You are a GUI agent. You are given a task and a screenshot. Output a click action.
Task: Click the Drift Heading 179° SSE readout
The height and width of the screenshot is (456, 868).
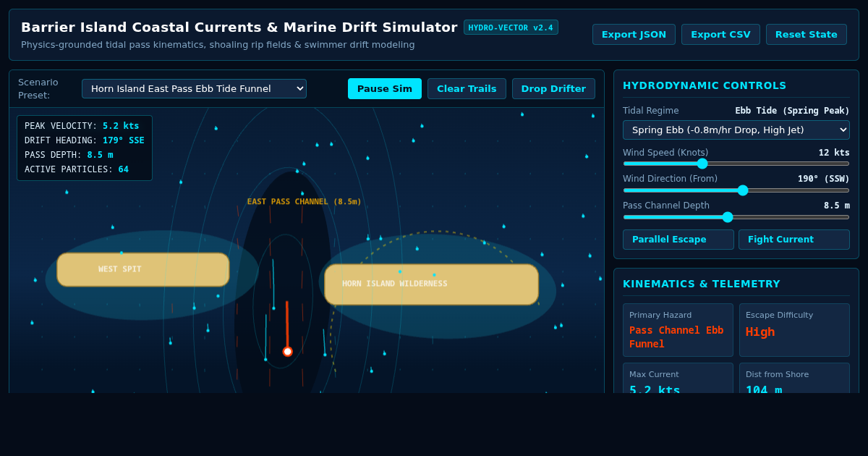point(85,140)
